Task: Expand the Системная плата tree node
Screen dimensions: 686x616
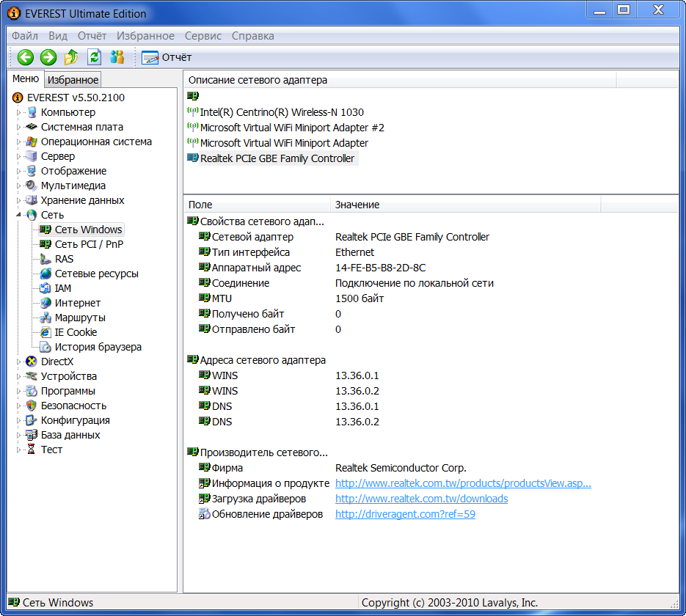Action: point(18,127)
